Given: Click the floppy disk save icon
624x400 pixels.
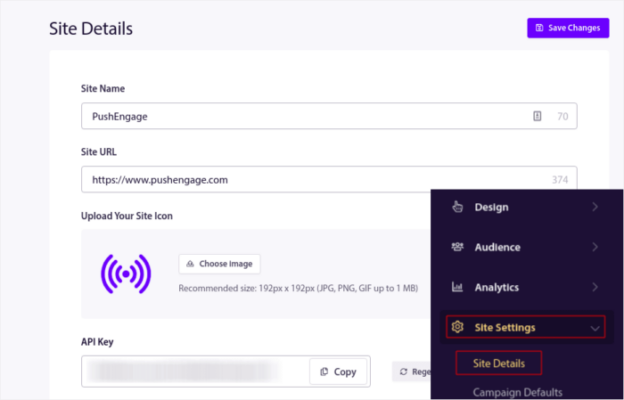Looking at the screenshot, I should (x=540, y=28).
